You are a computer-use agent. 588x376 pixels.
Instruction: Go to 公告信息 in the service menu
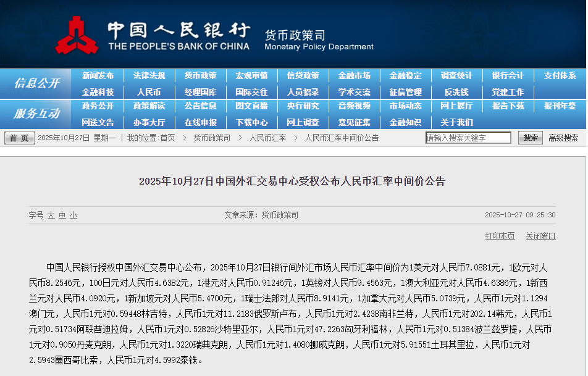tap(200, 106)
